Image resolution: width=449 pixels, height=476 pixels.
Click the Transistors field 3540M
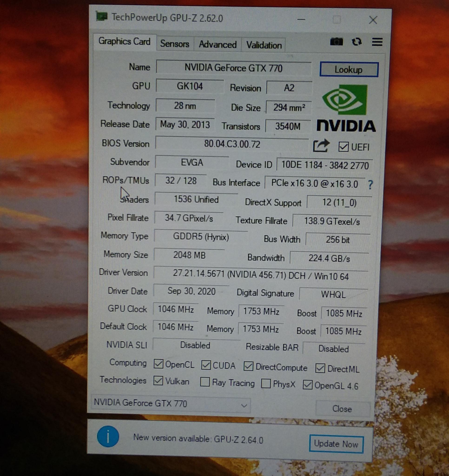point(288,126)
